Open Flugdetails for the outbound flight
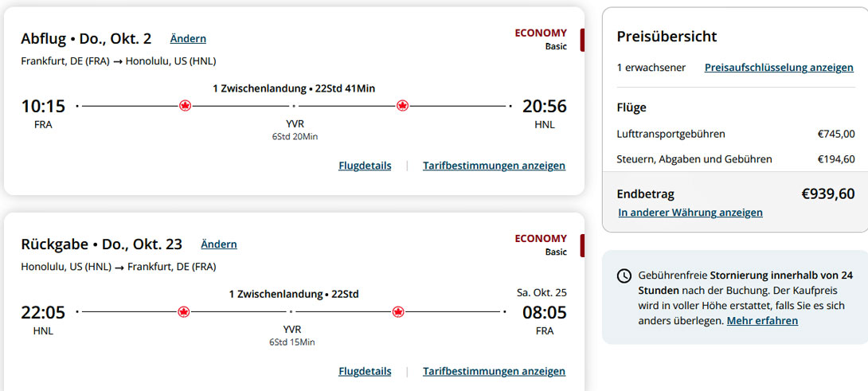Image resolution: width=868 pixels, height=391 pixels. click(x=365, y=166)
